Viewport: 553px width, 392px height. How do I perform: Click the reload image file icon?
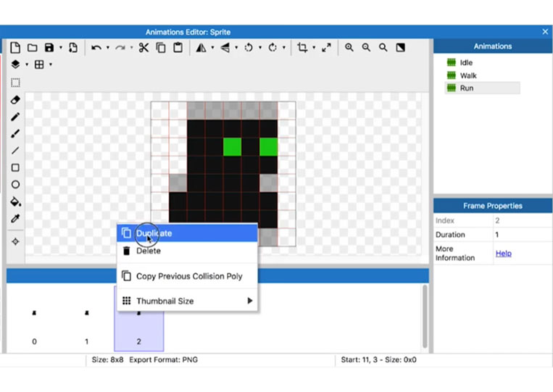73,48
